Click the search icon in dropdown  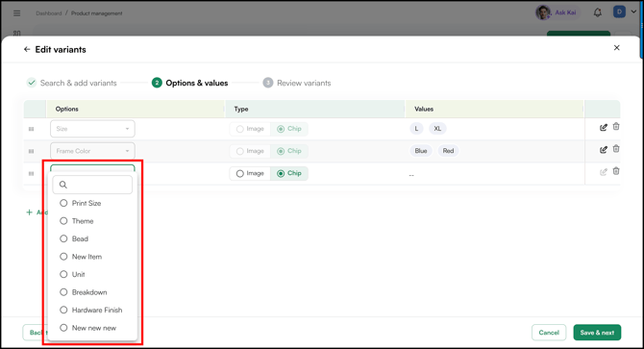pos(63,185)
